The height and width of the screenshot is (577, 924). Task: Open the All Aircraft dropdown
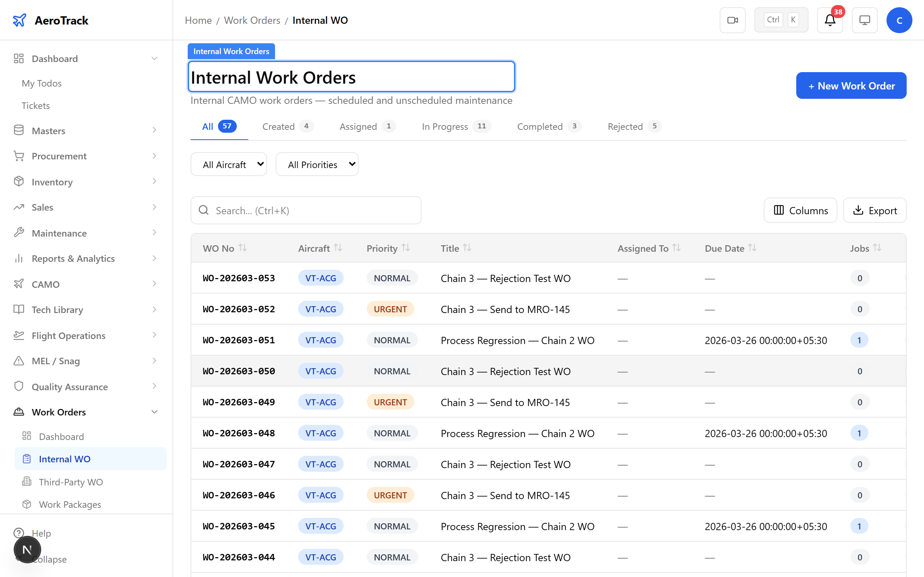tap(228, 164)
